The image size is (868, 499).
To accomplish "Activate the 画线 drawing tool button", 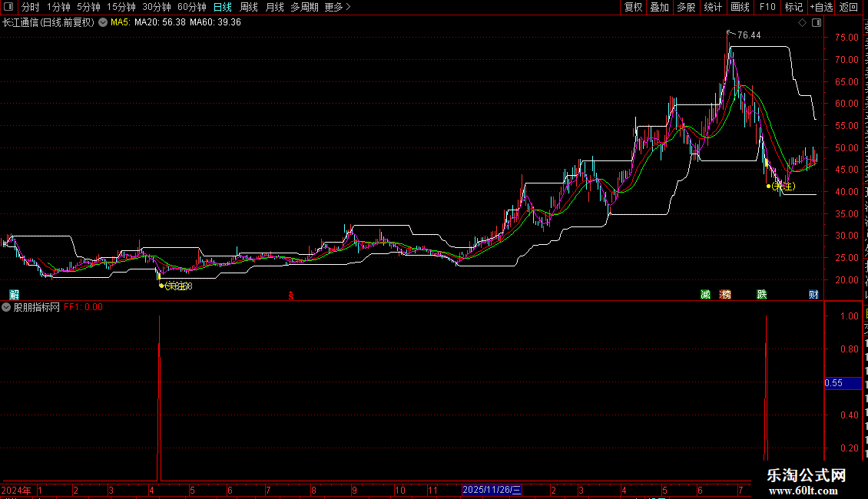I will point(740,7).
